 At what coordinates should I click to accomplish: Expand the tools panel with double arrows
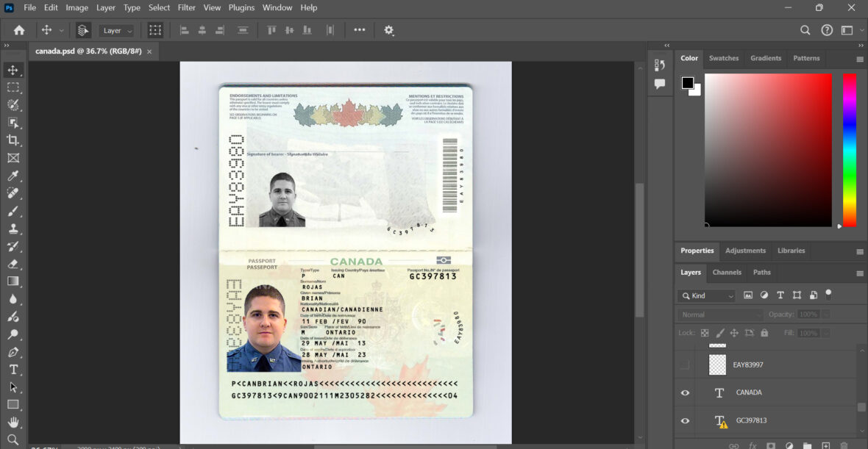pyautogui.click(x=7, y=46)
